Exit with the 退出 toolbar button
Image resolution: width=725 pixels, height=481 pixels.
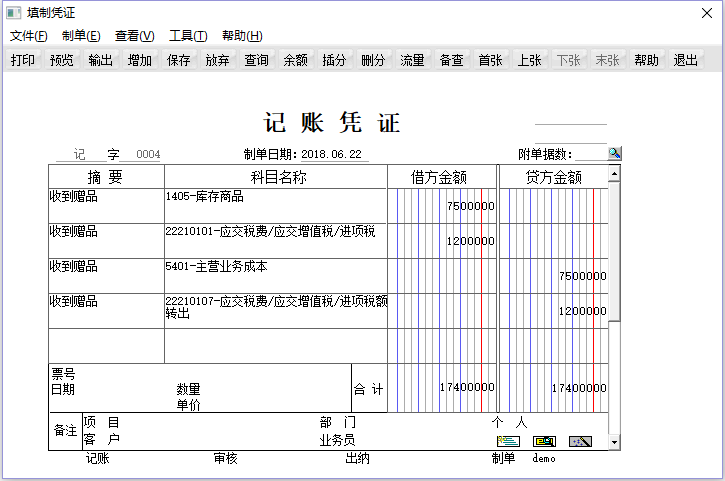click(685, 60)
